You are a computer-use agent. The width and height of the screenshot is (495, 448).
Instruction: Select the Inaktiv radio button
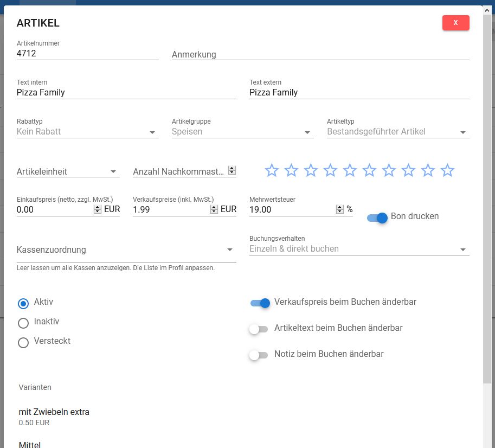click(x=23, y=323)
